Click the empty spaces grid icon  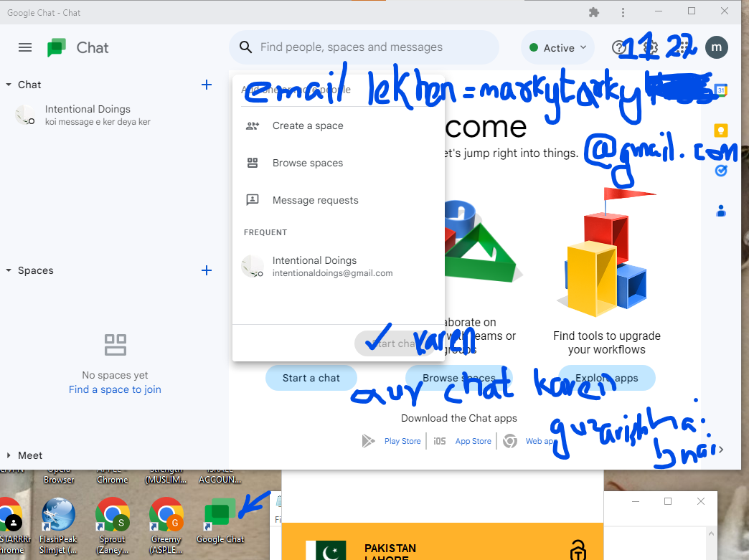(x=115, y=345)
